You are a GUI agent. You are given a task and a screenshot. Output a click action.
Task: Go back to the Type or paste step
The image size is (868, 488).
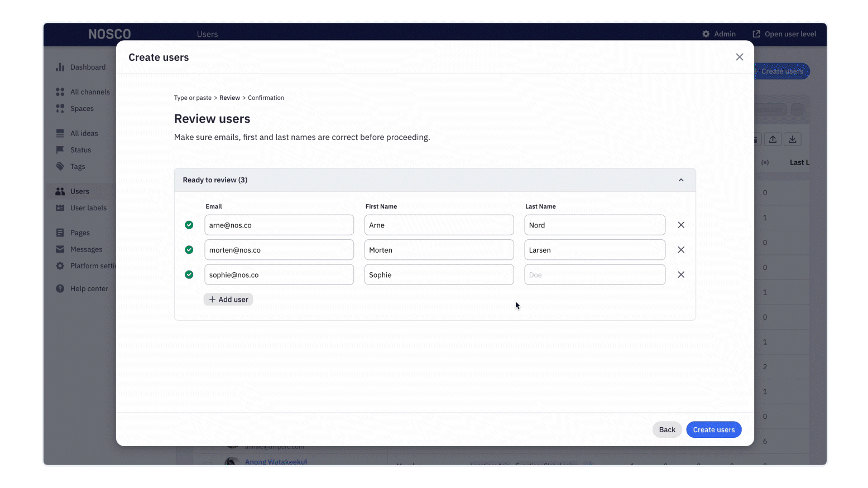(x=193, y=98)
